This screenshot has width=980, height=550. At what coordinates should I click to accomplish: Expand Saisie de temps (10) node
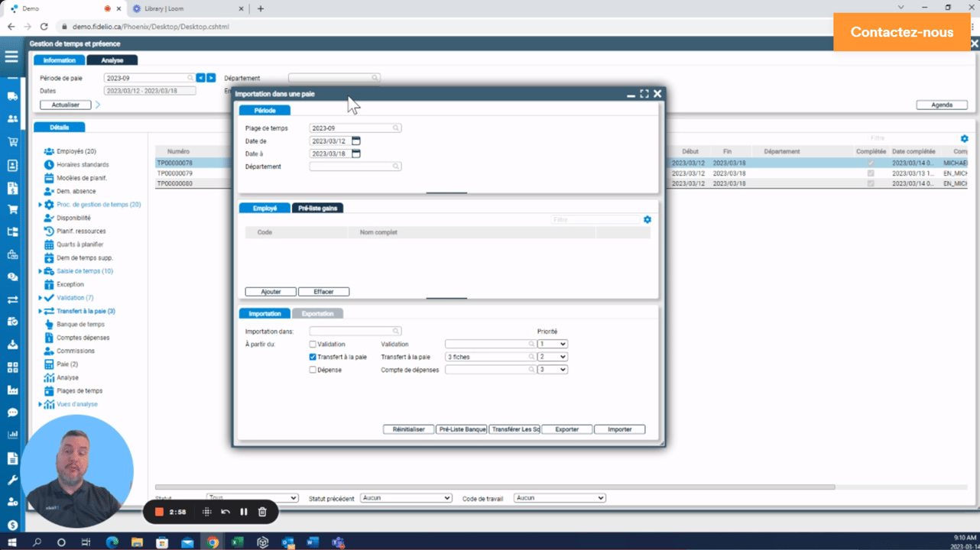[x=41, y=271]
